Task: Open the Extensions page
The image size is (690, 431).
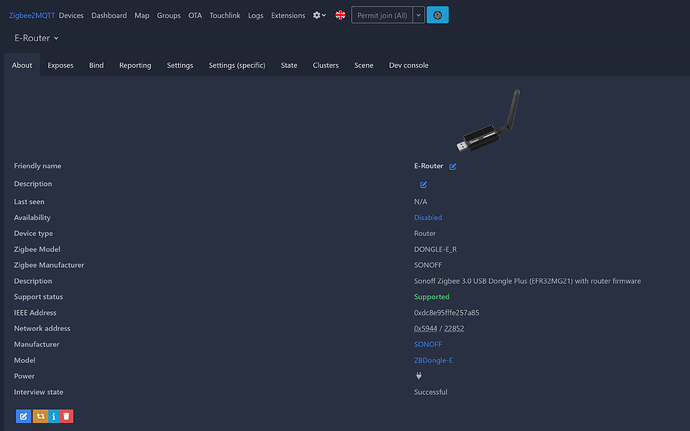Action: (288, 15)
